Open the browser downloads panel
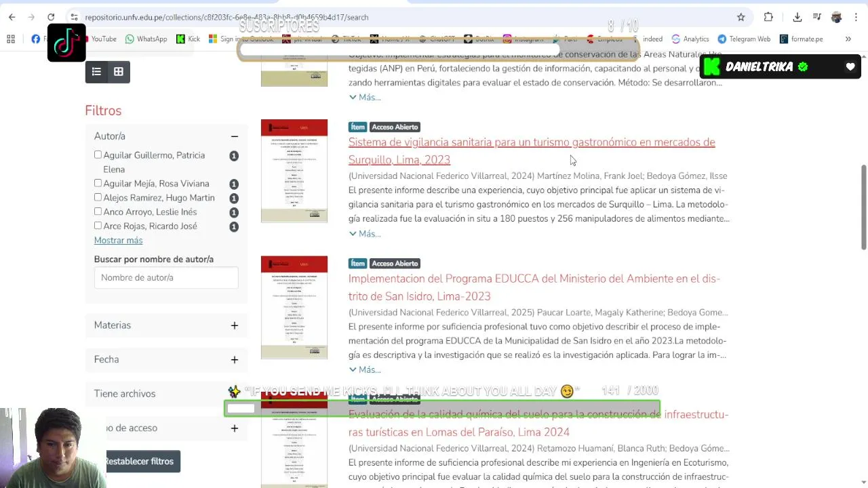Viewport: 868px width, 488px height. pyautogui.click(x=797, y=17)
